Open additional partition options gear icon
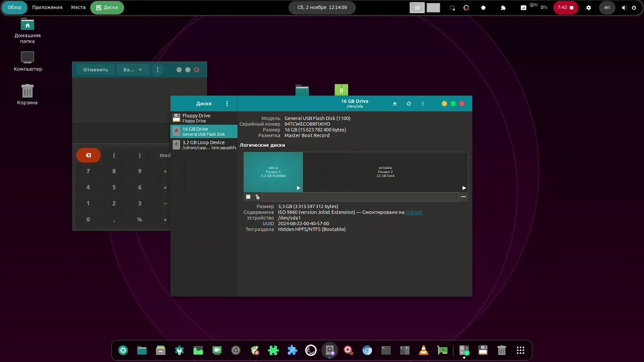Viewport: 644px width, 362px height. [258, 197]
